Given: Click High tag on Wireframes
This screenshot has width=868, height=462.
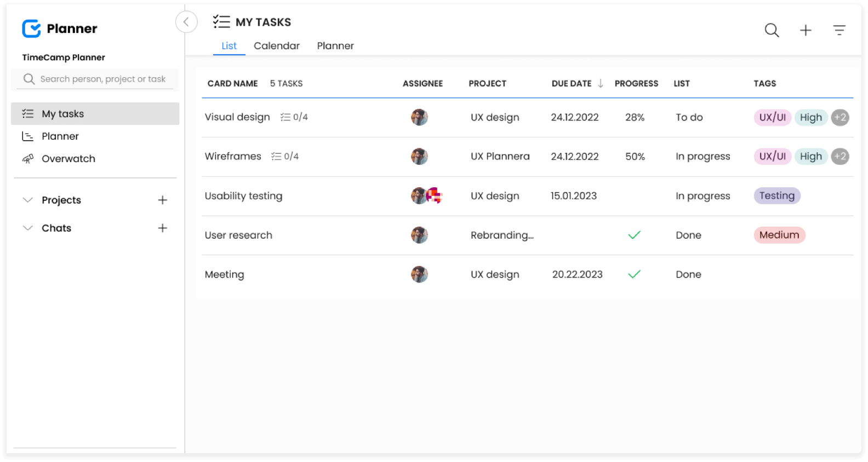Looking at the screenshot, I should click(x=811, y=157).
